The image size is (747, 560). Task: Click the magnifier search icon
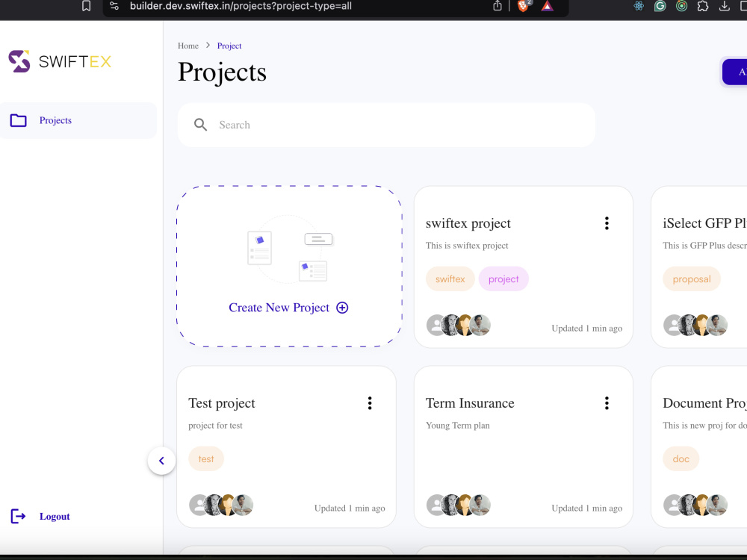200,125
